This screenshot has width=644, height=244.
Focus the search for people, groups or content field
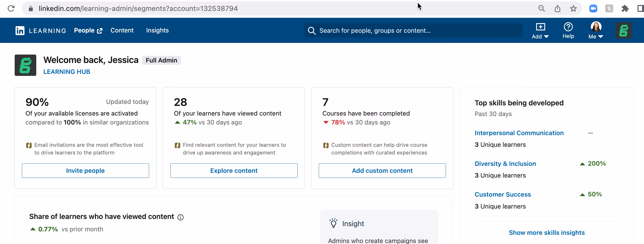[413, 30]
